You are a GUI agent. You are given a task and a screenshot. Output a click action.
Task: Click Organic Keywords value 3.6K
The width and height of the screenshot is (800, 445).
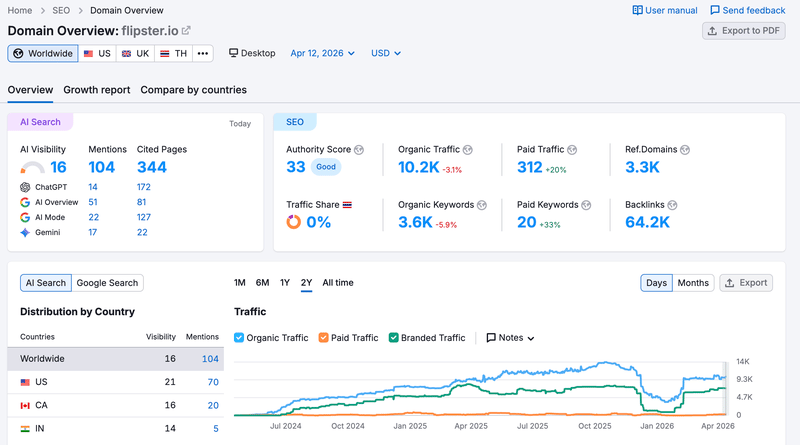point(415,222)
